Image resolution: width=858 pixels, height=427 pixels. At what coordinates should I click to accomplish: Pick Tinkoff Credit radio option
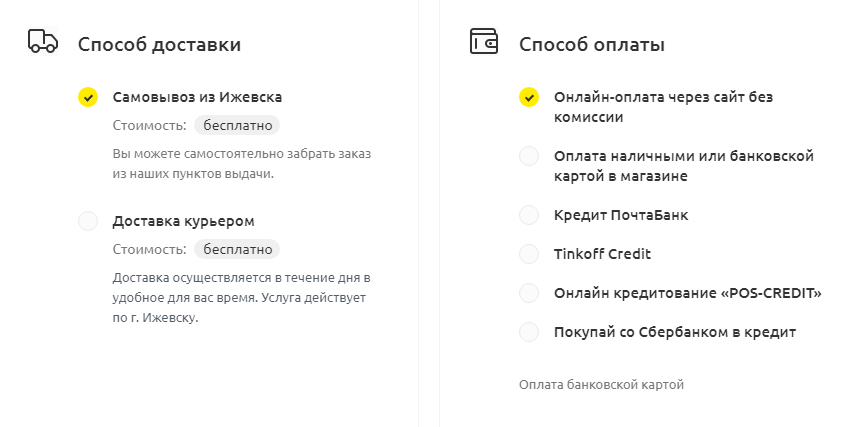529,254
